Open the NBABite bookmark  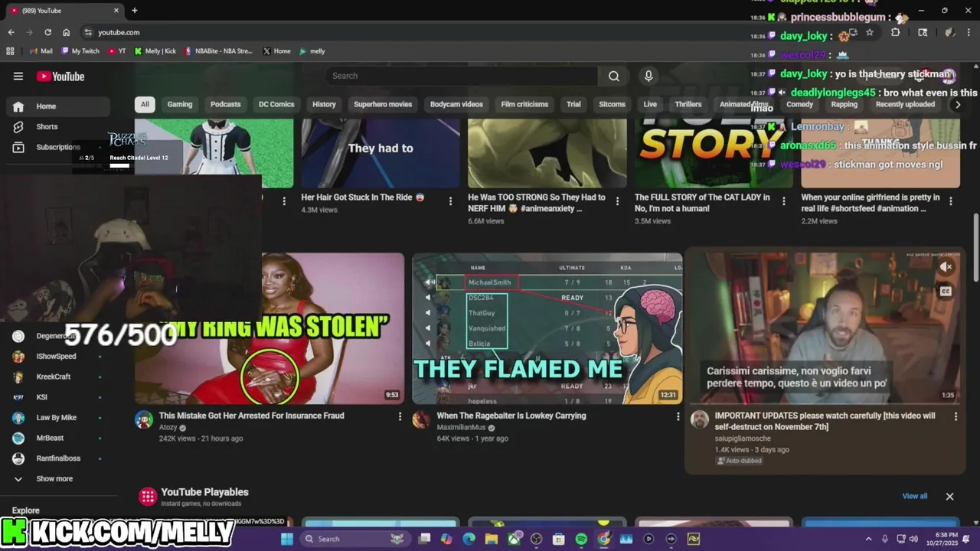pos(218,51)
